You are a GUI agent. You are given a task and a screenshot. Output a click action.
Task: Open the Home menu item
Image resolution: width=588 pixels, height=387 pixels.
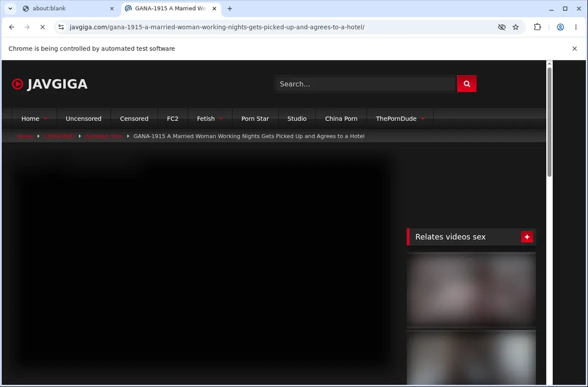coord(30,119)
